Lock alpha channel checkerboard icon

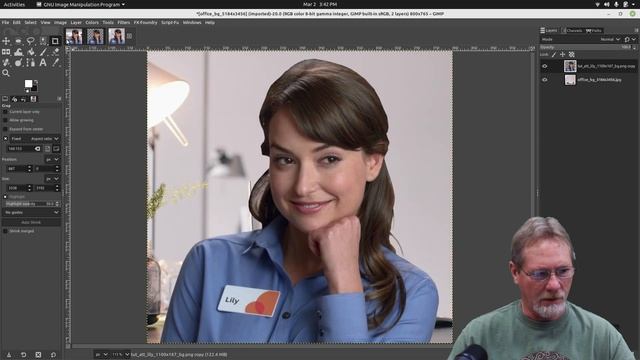571,54
